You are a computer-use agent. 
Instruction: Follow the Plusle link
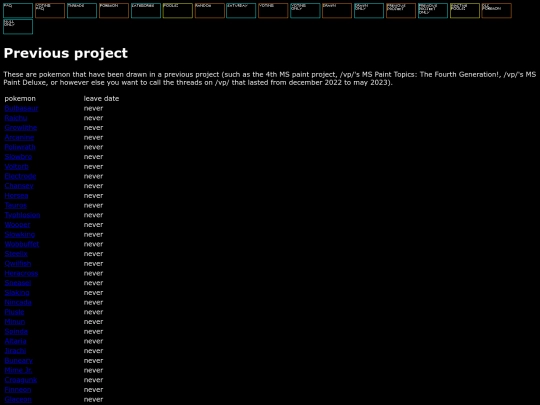click(14, 312)
